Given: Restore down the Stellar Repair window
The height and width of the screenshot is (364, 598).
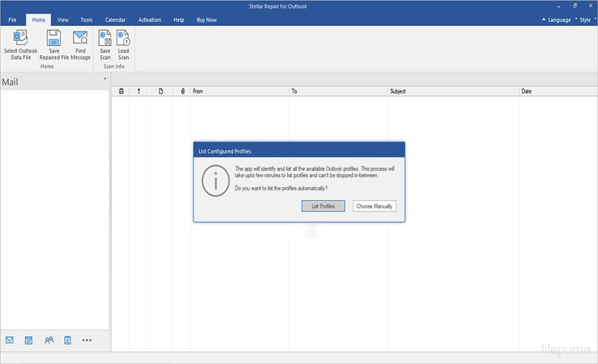Looking at the screenshot, I should 575,6.
